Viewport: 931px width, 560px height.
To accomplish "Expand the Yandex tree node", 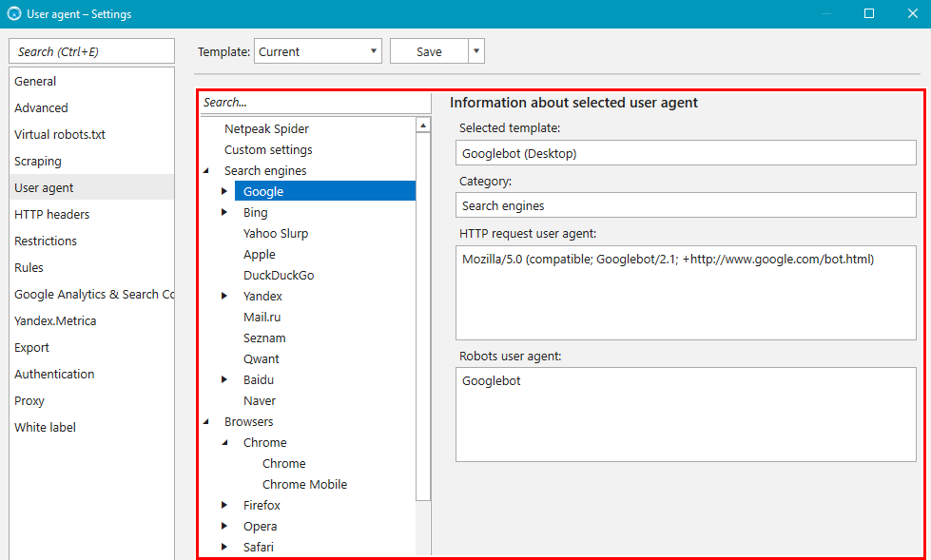I will tap(224, 296).
